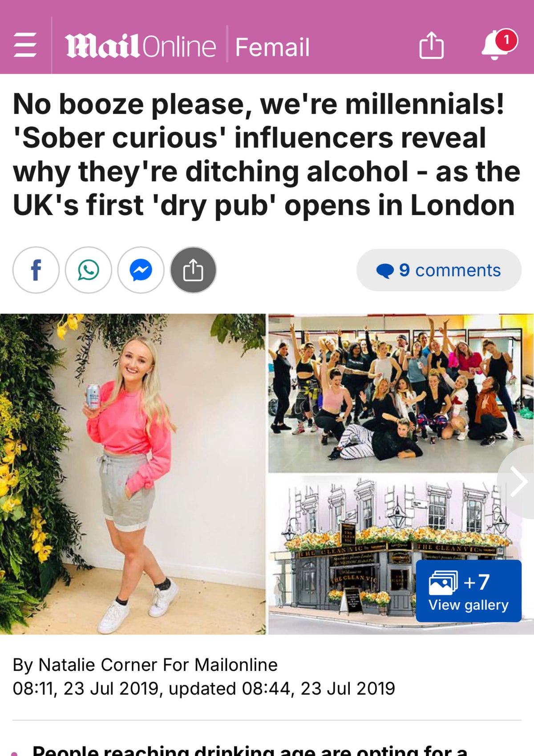Tap the blue comment bubble icon
Image resolution: width=534 pixels, height=756 pixels.
pyautogui.click(x=385, y=271)
